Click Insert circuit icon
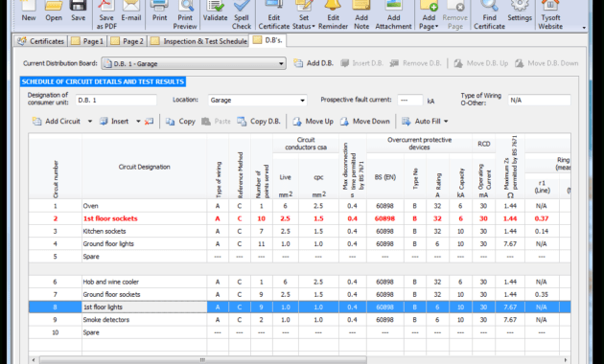Image resolution: width=604 pixels, height=364 pixels. coord(114,122)
